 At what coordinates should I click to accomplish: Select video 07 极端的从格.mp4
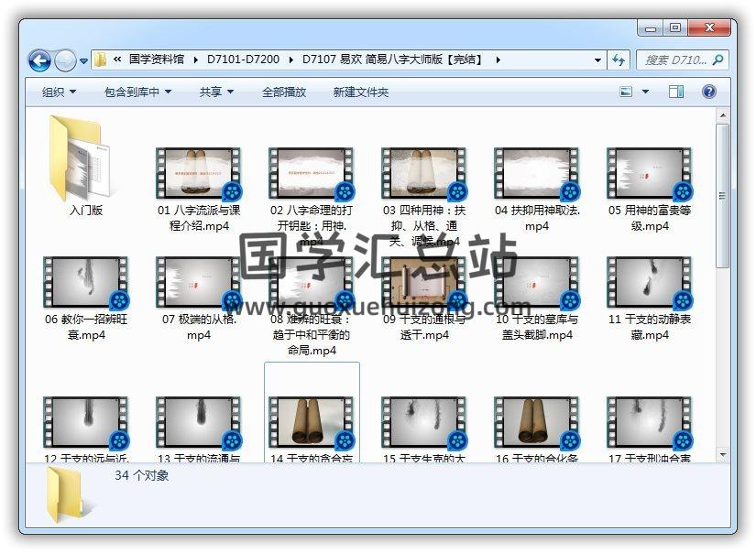(x=199, y=298)
